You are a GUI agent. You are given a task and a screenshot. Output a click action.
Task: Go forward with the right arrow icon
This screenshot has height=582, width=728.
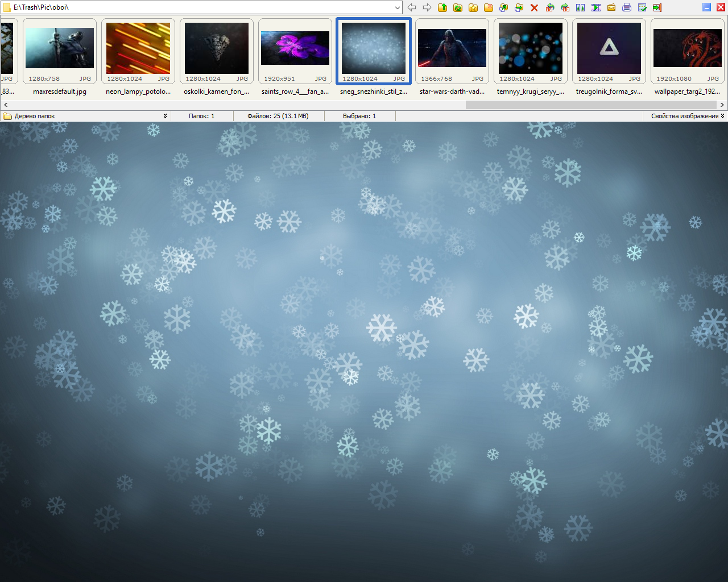[x=427, y=7]
